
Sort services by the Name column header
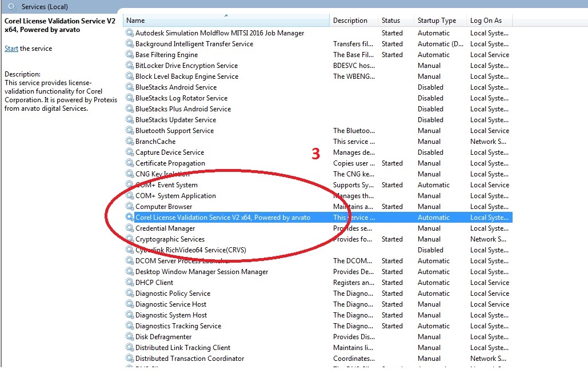click(x=226, y=20)
